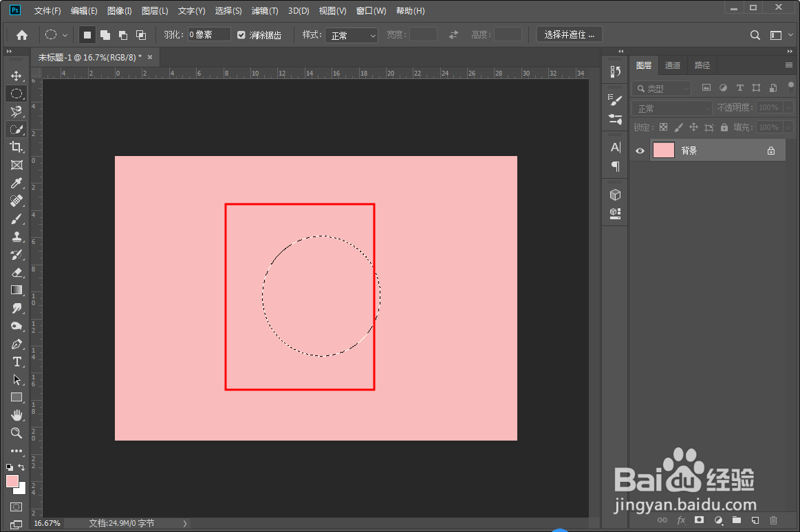
Task: Open the layer filter 类型 dropdown
Action: click(662, 88)
